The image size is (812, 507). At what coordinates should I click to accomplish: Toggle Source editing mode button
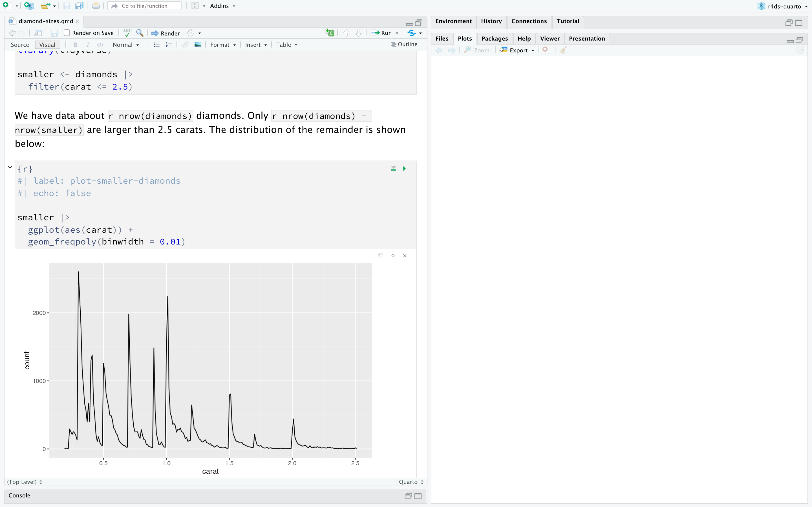(20, 45)
